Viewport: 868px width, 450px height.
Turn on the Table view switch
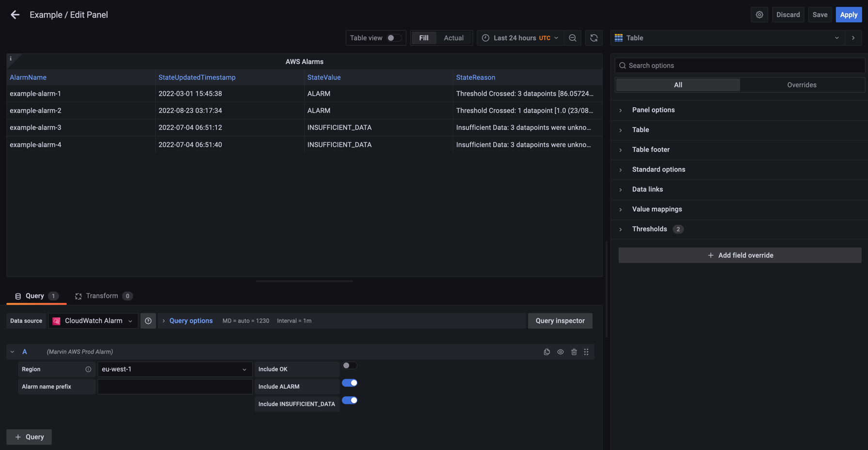pyautogui.click(x=394, y=38)
